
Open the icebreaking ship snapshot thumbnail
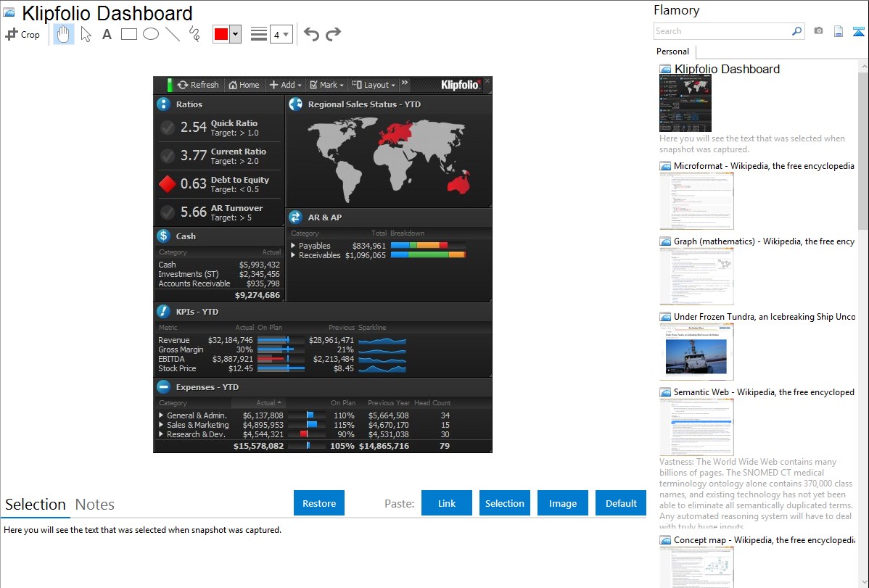[696, 352]
